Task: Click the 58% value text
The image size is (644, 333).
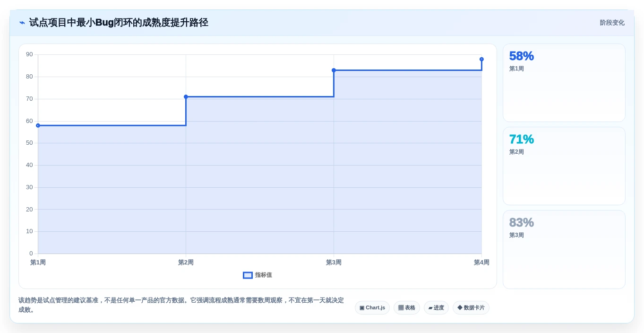Action: 521,56
